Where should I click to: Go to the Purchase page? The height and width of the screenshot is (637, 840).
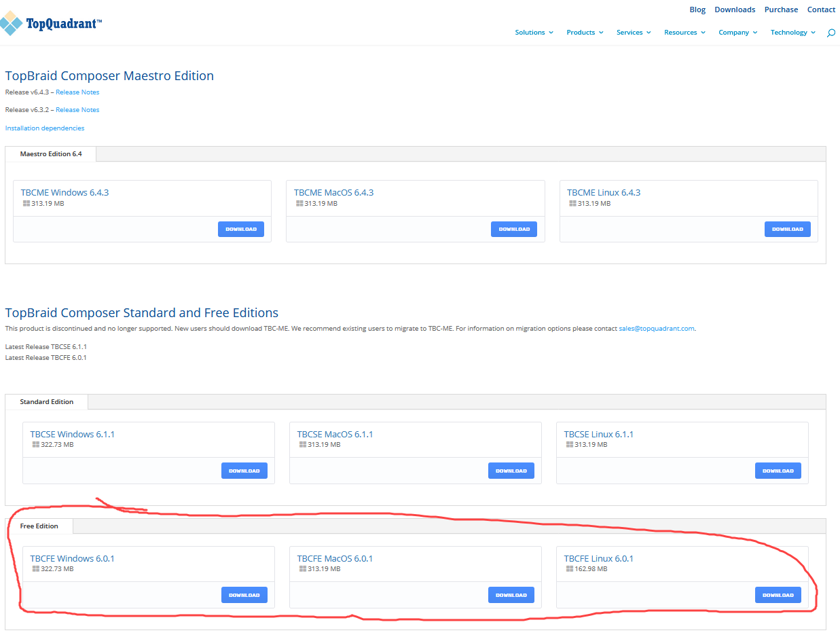click(x=781, y=10)
